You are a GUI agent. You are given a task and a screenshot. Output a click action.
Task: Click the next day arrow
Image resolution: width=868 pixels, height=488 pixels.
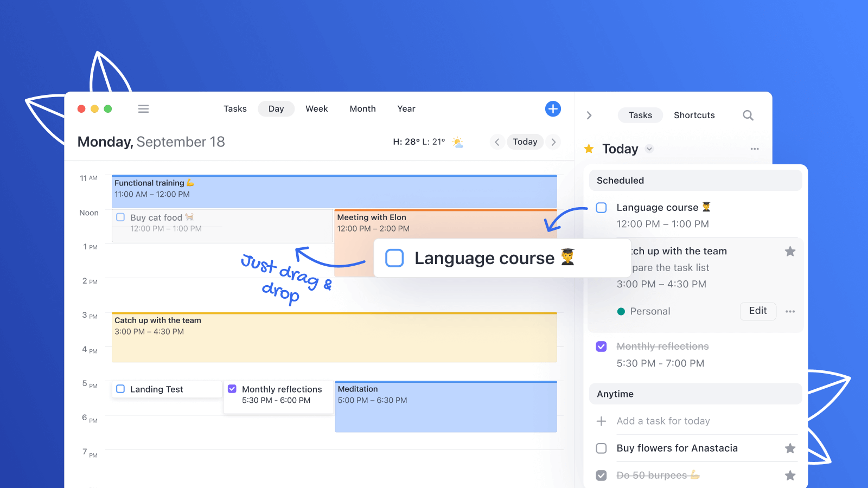tap(553, 142)
